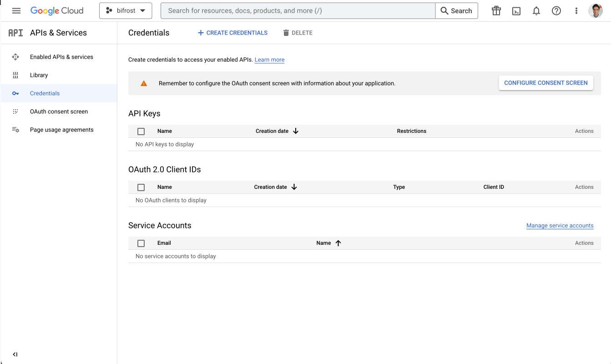The image size is (611, 364).
Task: Click the Client ID column header
Action: pos(494,187)
